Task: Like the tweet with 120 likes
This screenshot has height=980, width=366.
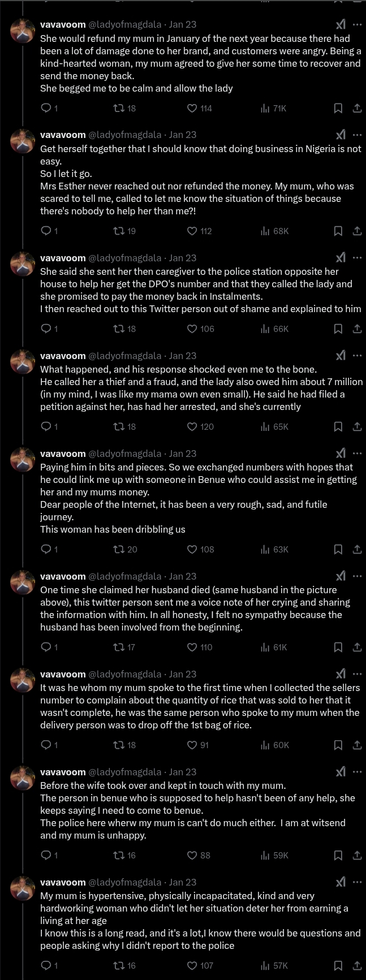Action: click(x=192, y=426)
